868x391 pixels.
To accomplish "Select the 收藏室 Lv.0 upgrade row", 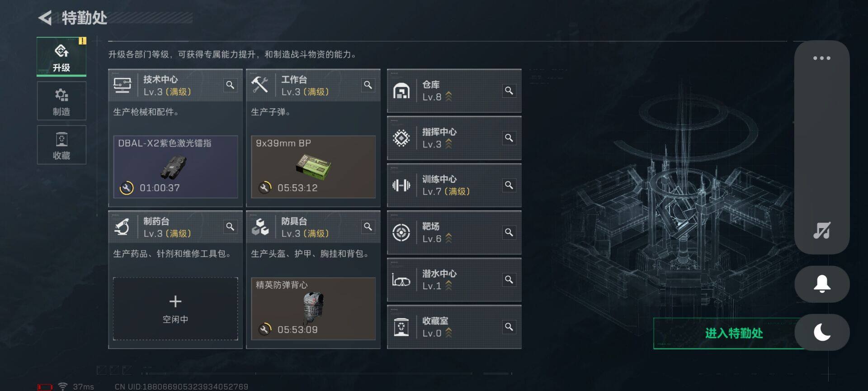I will 454,327.
